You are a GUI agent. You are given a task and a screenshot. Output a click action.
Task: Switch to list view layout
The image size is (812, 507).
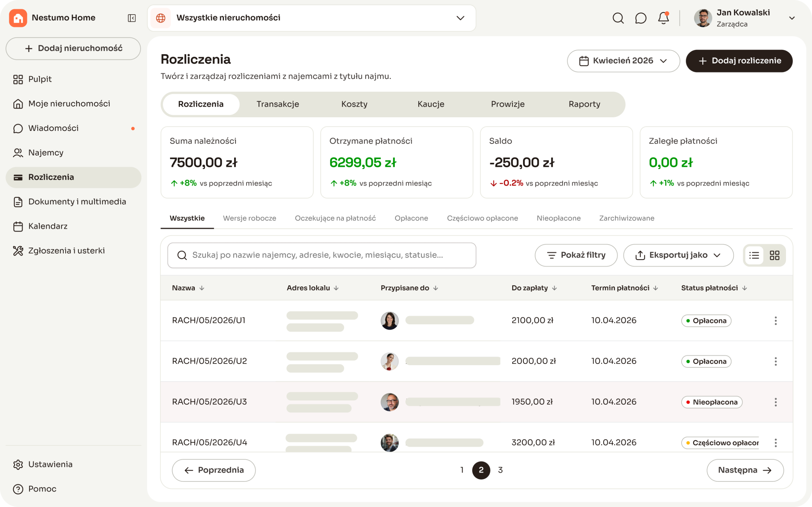(754, 256)
